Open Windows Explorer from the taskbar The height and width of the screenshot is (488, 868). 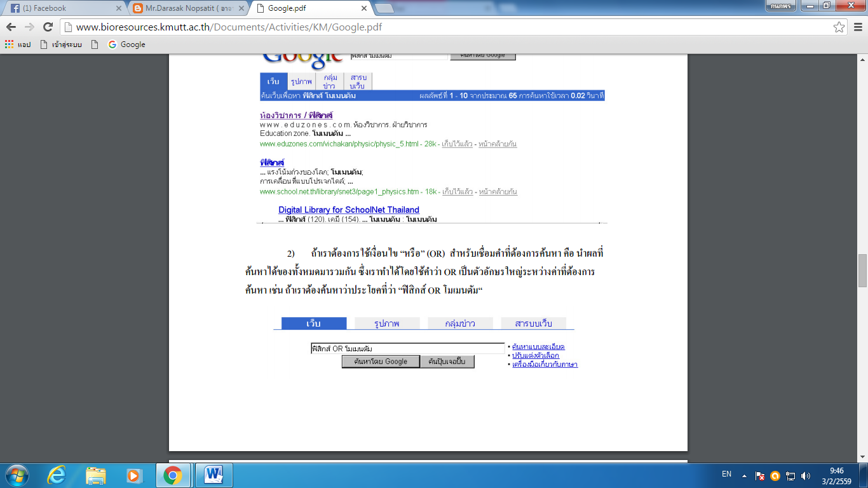[95, 475]
